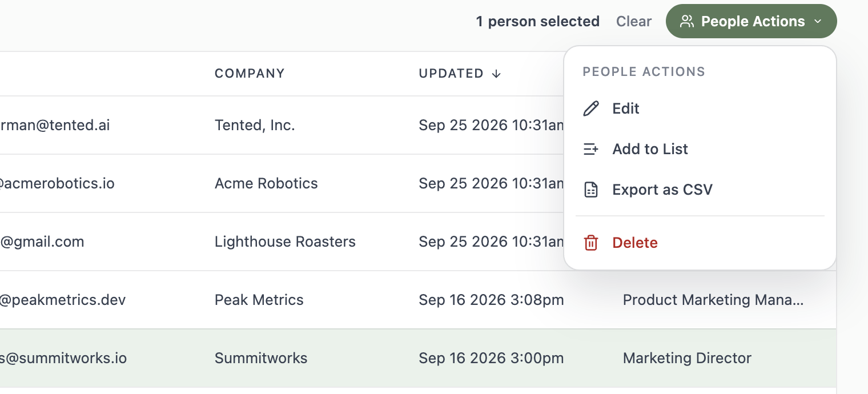The width and height of the screenshot is (868, 394).
Task: Click the email ending in tented.ai
Action: [x=55, y=125]
